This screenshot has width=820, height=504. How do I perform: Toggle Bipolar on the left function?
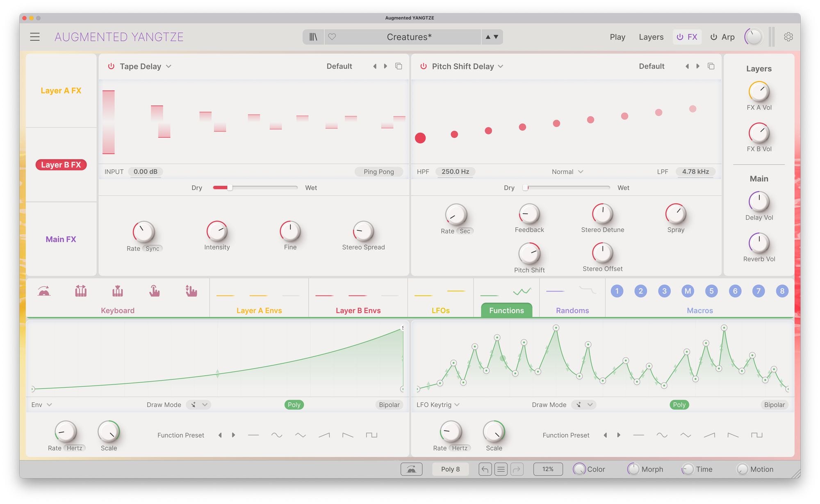pyautogui.click(x=389, y=405)
